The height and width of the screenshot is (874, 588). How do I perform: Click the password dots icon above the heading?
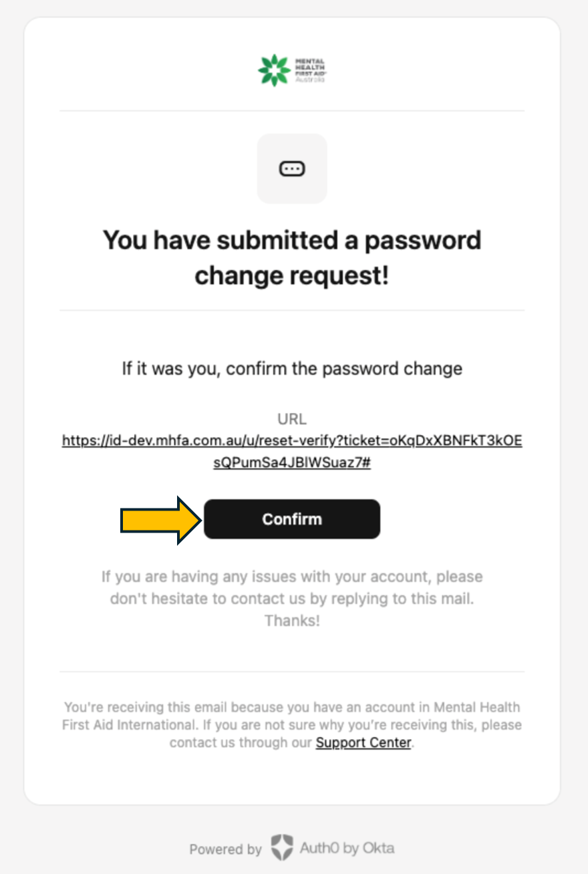292,168
